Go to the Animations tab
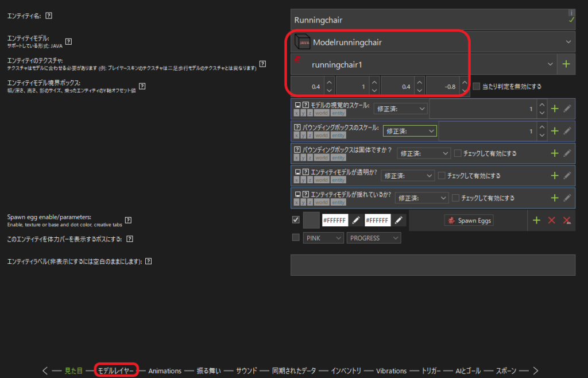 click(x=165, y=371)
